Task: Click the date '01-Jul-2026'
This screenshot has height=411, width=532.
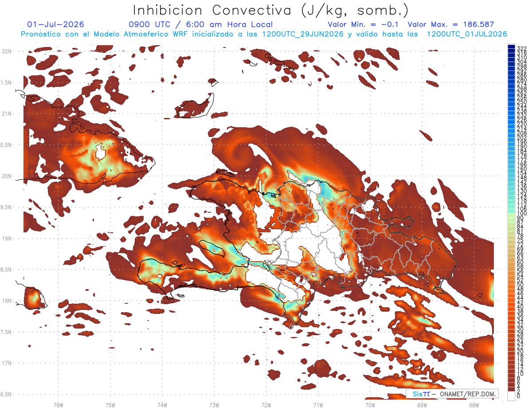Action: point(55,25)
